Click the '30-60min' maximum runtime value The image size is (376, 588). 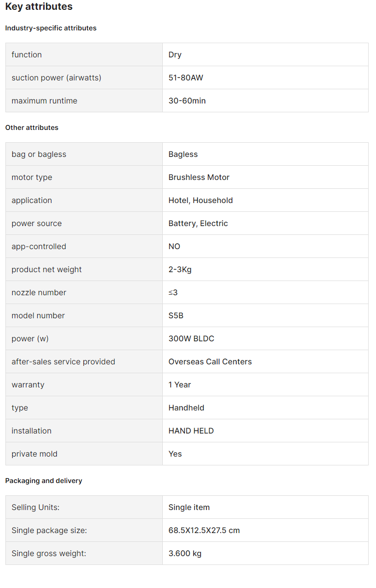tap(187, 101)
